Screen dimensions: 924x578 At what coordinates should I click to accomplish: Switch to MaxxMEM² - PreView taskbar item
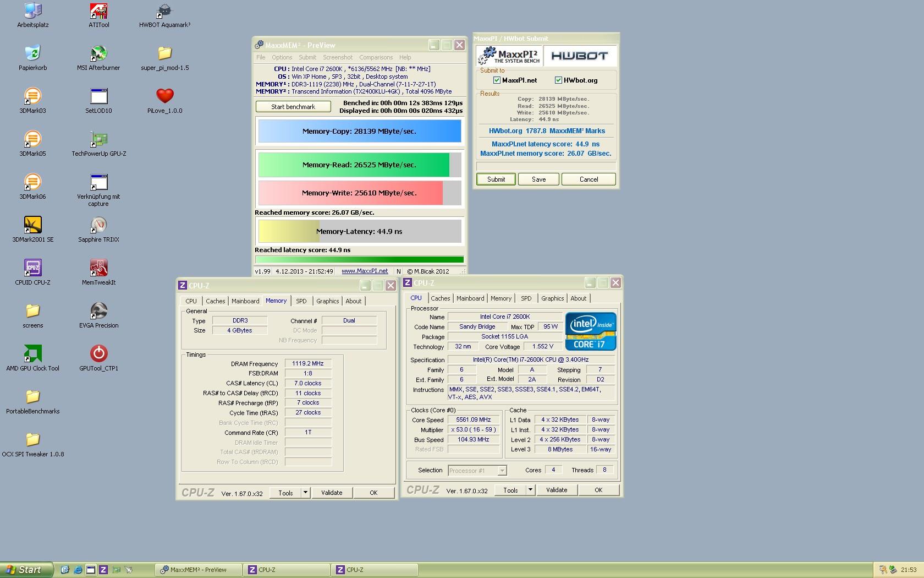[198, 570]
